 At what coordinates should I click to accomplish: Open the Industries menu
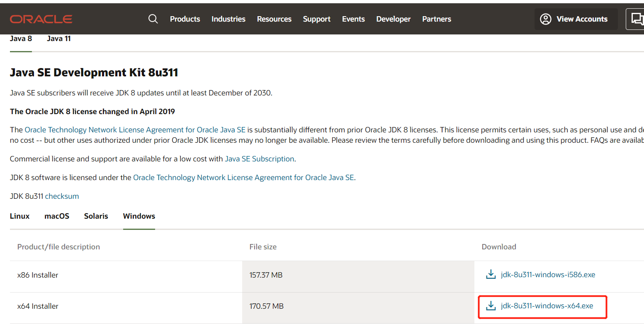pos(228,19)
